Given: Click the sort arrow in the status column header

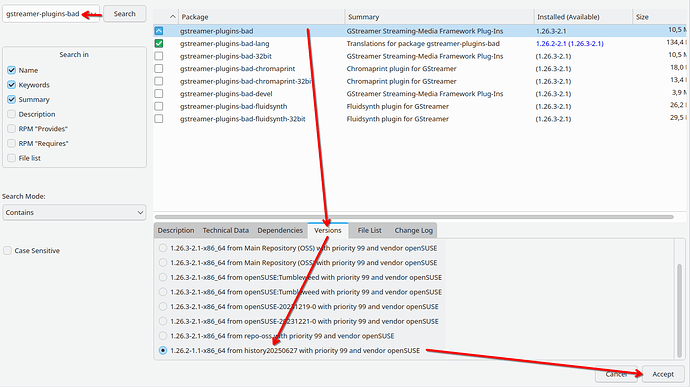Looking at the screenshot, I should 172,17.
